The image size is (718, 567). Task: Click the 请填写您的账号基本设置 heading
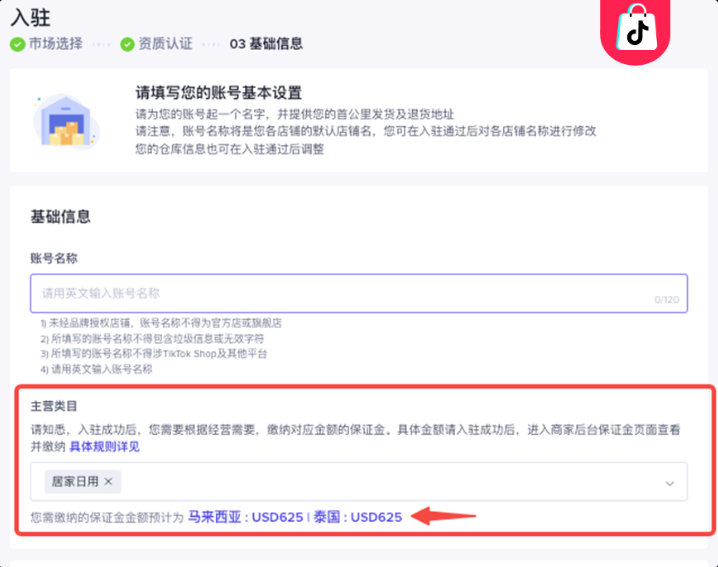click(x=218, y=93)
